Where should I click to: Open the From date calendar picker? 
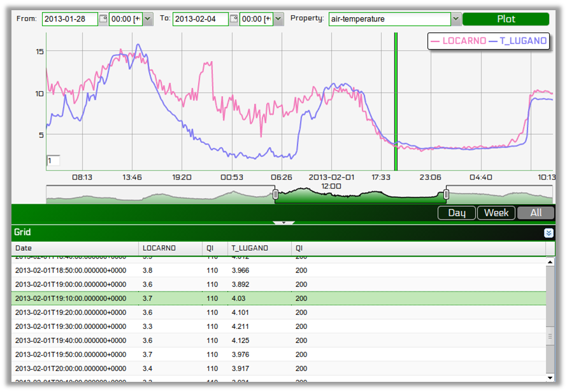(104, 18)
